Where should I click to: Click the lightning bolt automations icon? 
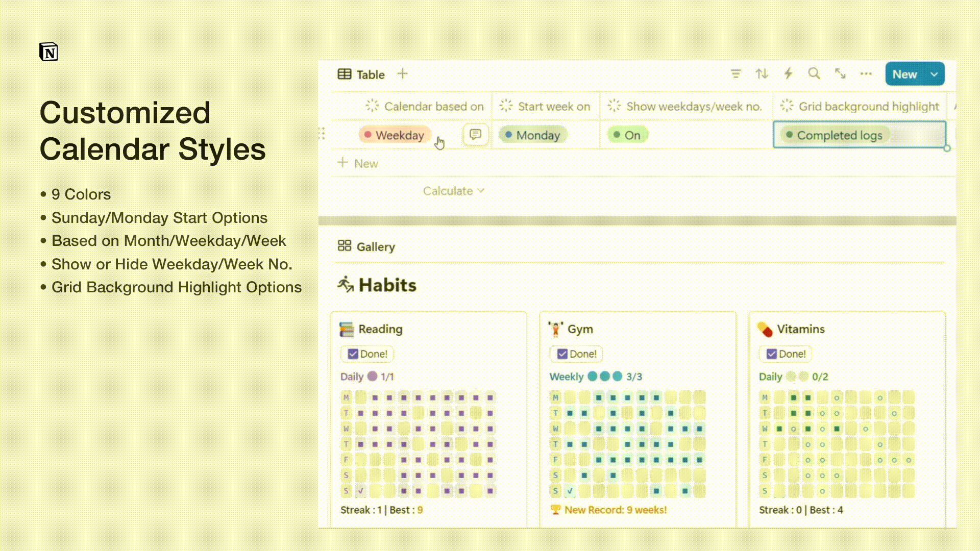point(788,74)
